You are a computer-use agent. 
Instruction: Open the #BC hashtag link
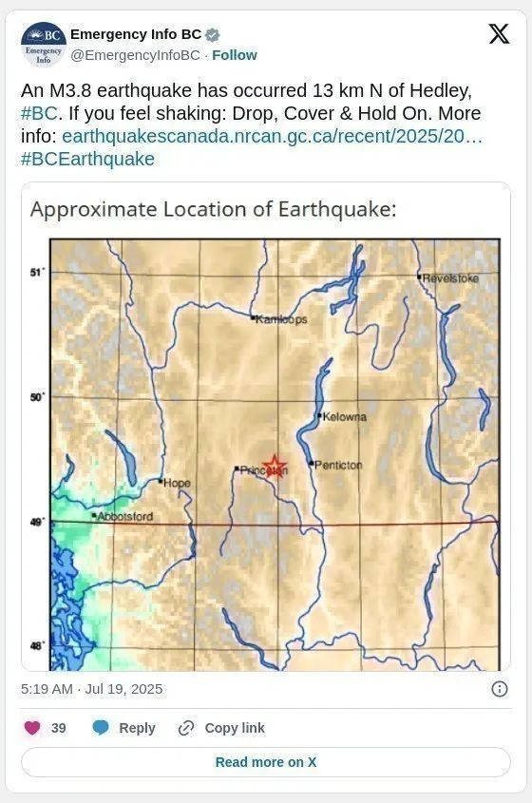[40, 113]
